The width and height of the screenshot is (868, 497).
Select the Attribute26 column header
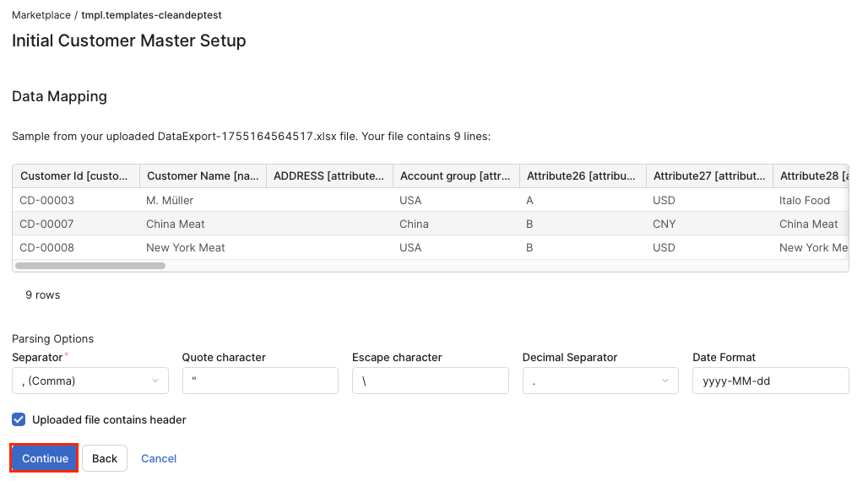point(582,176)
